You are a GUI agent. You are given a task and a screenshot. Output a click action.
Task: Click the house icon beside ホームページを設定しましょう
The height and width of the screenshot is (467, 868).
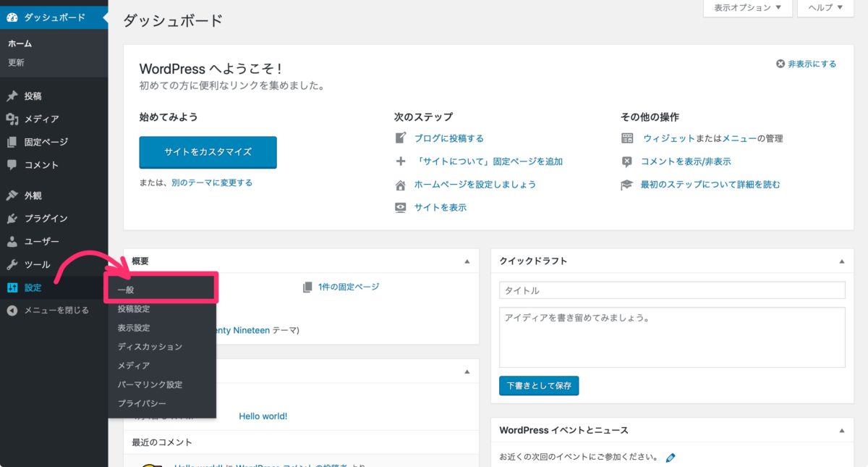pyautogui.click(x=401, y=185)
